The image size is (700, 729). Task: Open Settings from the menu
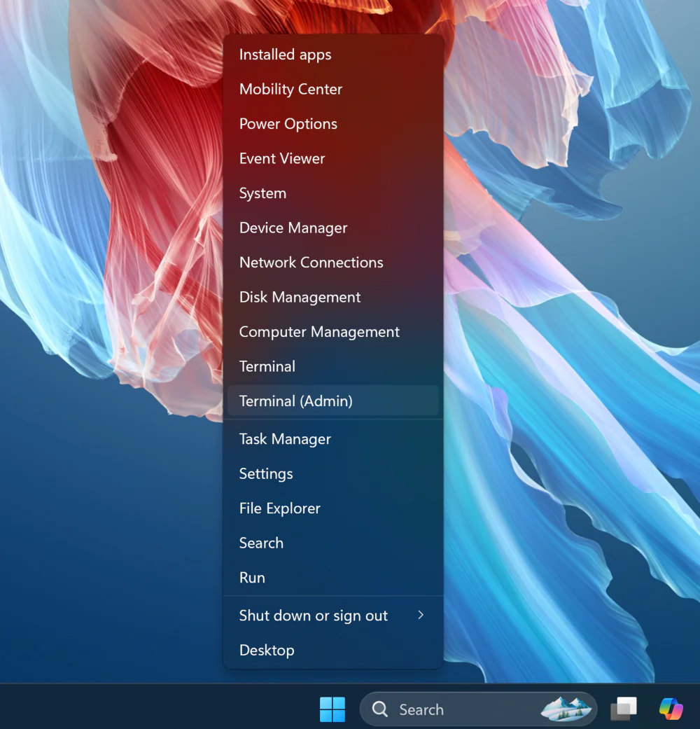(x=332, y=474)
